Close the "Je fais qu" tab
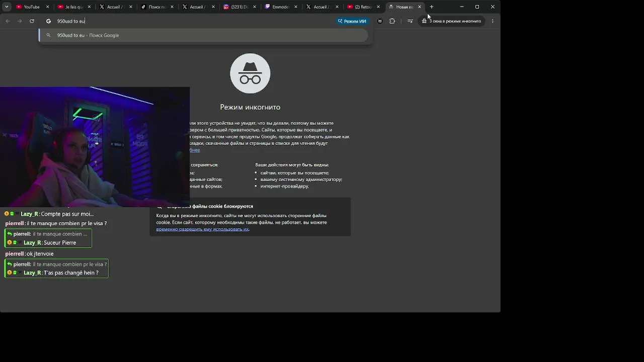 tap(89, 7)
